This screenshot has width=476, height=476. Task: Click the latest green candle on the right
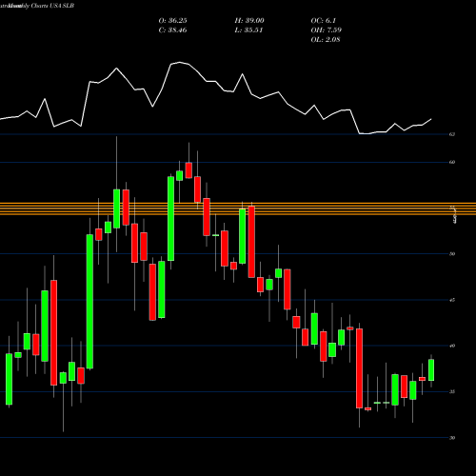coord(431,370)
